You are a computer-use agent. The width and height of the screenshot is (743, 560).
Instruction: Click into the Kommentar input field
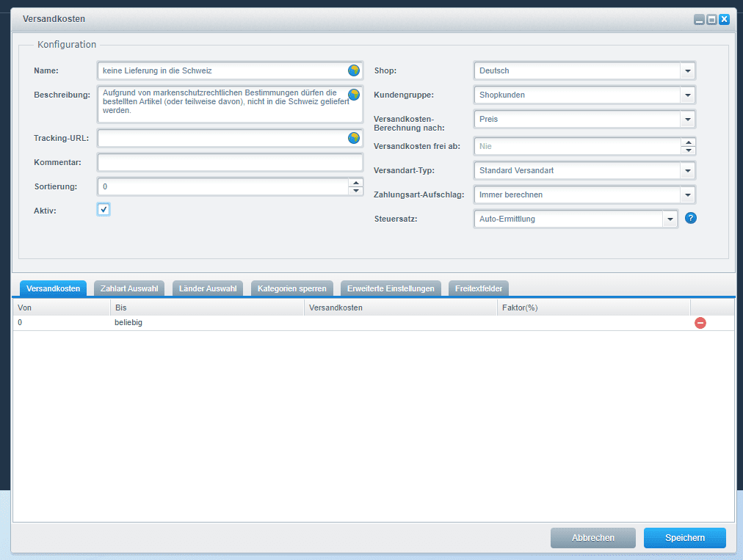(230, 162)
